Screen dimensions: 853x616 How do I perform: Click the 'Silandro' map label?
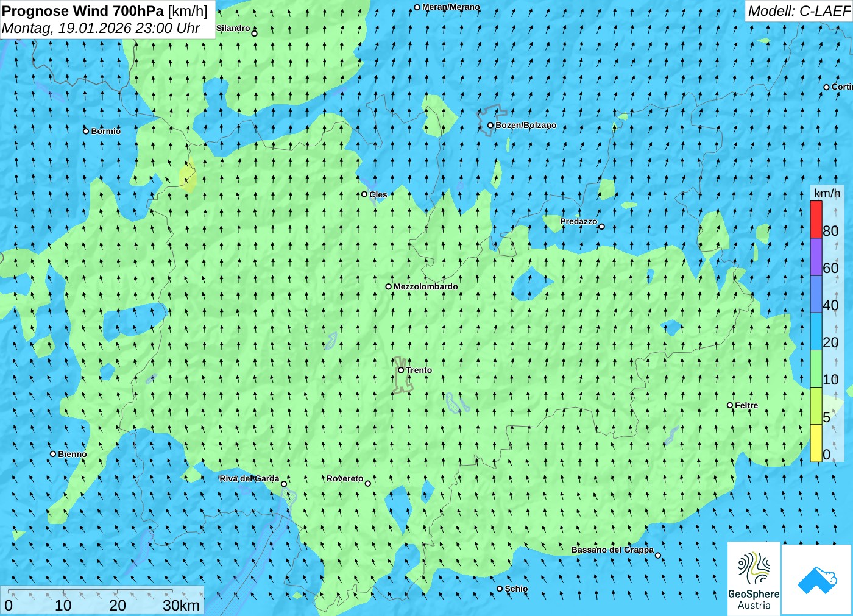tap(233, 28)
